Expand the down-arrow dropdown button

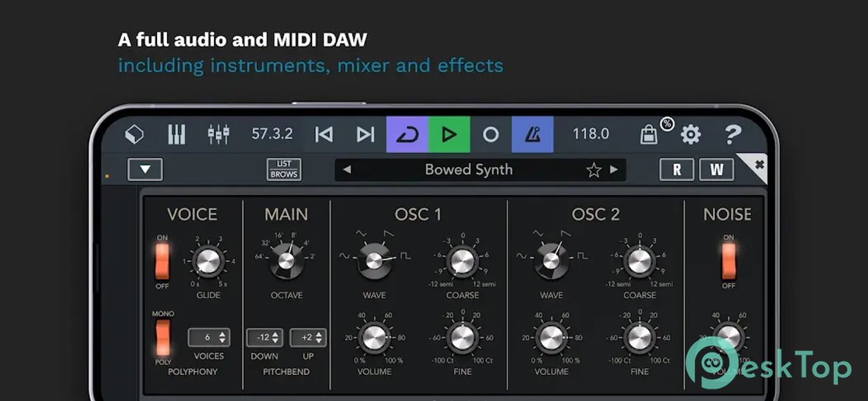(x=145, y=169)
